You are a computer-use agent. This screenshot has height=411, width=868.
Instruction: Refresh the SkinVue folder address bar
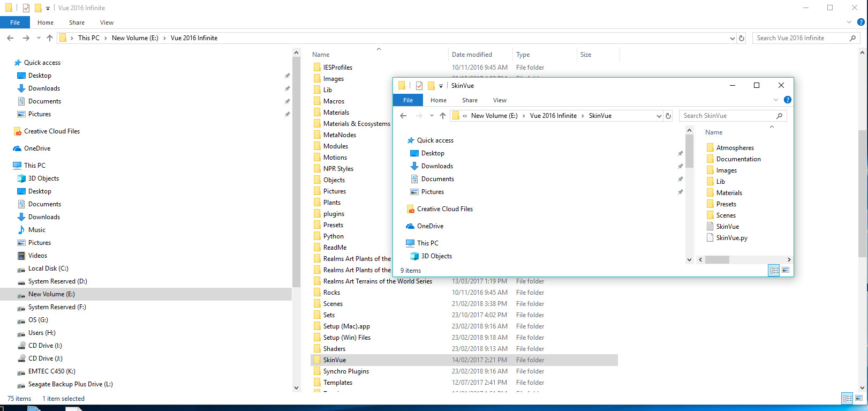point(668,116)
